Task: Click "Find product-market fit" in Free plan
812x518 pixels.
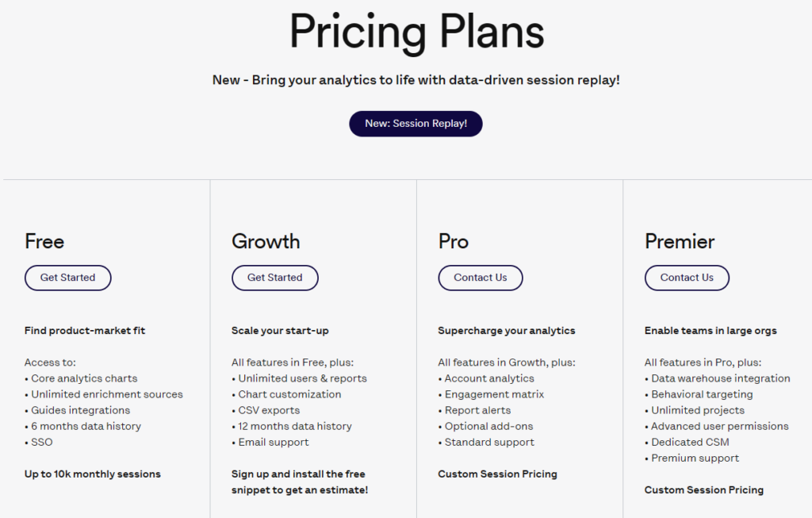Action: 85,330
